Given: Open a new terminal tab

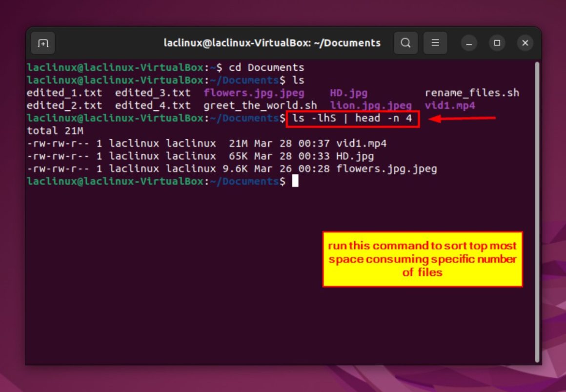Looking at the screenshot, I should [x=43, y=43].
